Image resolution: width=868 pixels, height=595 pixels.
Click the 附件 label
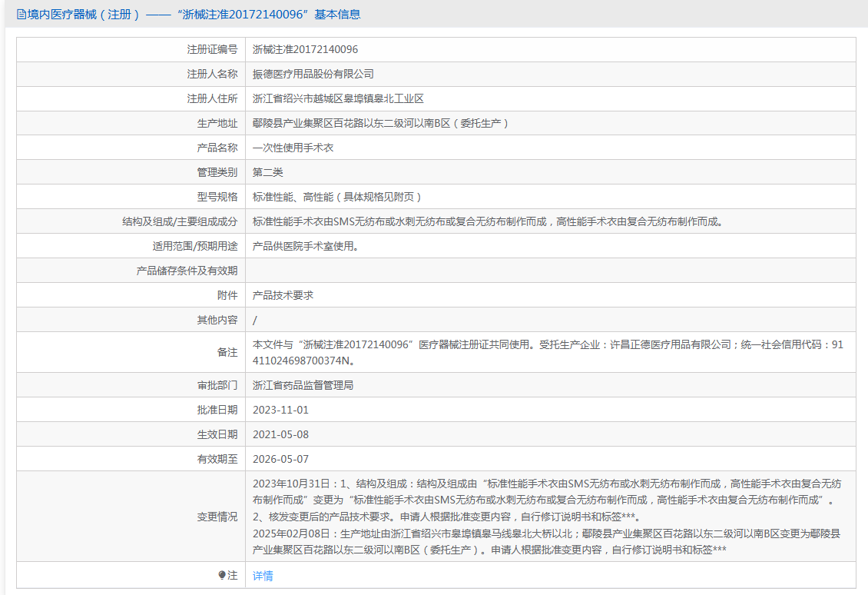(x=227, y=295)
